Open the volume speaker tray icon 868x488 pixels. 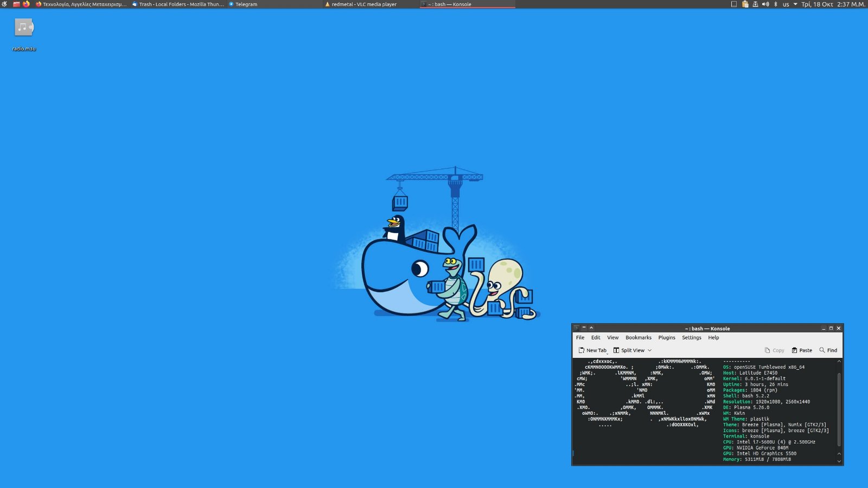[x=765, y=4]
